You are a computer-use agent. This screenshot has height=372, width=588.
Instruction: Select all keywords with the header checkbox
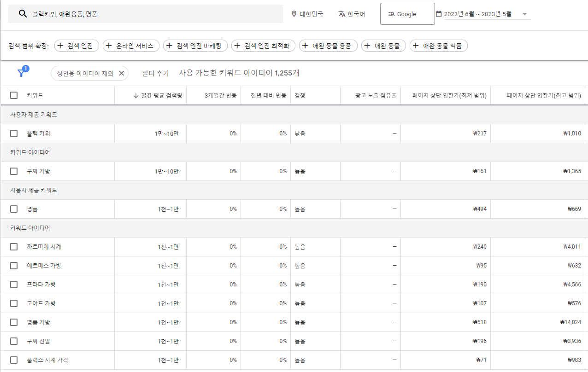coord(14,95)
